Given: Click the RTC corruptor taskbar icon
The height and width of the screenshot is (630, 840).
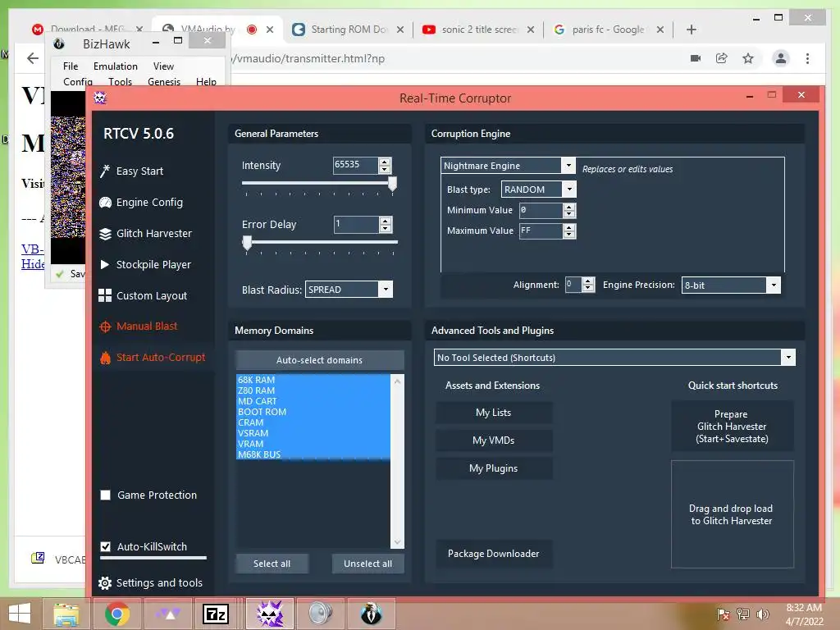Looking at the screenshot, I should (x=269, y=614).
